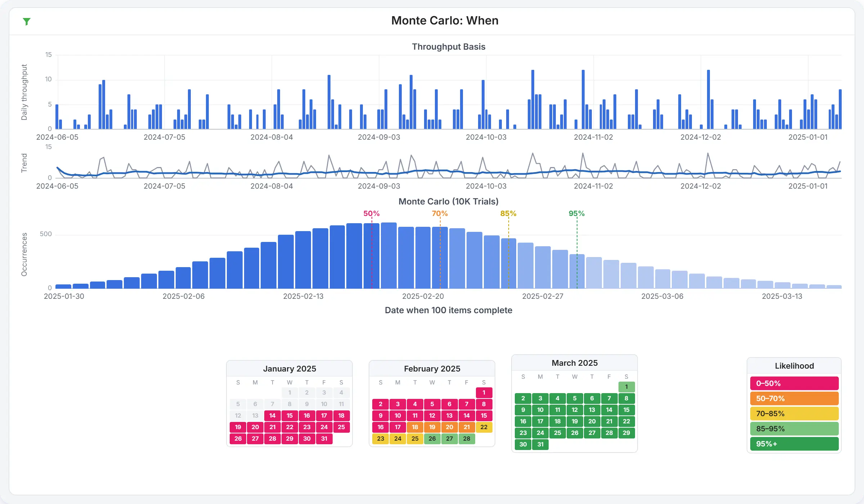Screen dimensions: 864x504
Task: Click February 26 light green day
Action: [432, 438]
